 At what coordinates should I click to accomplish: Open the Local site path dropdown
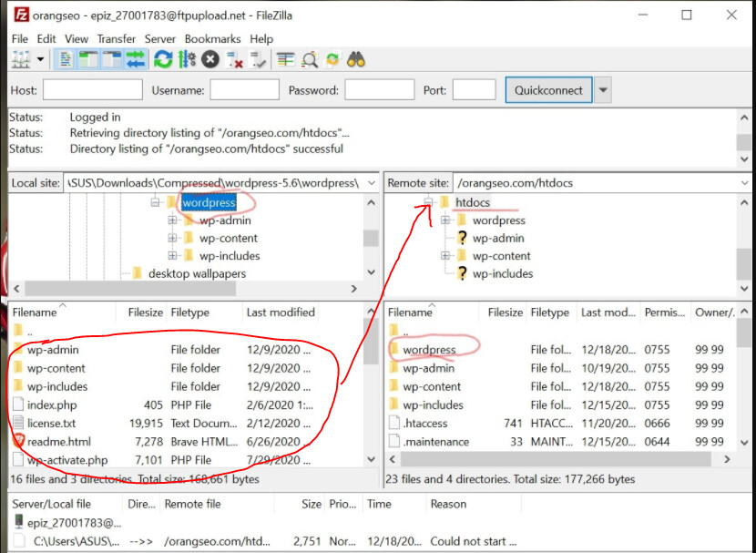point(372,183)
